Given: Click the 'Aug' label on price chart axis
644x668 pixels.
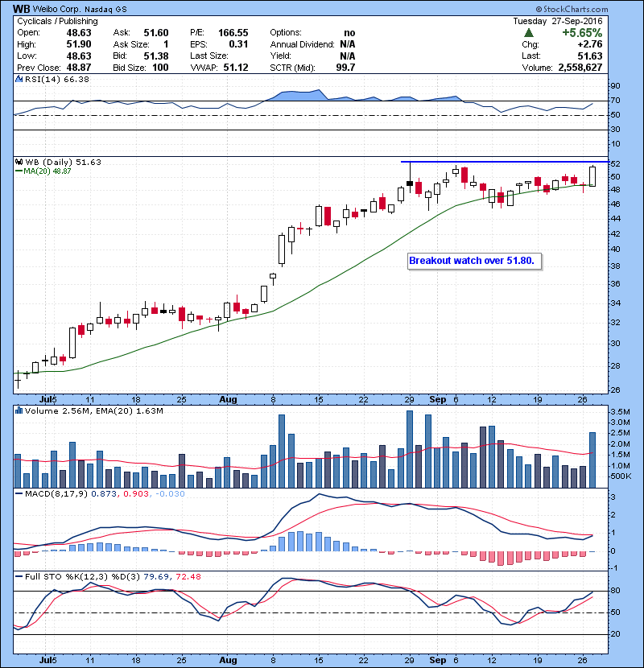Looking at the screenshot, I should point(228,400).
